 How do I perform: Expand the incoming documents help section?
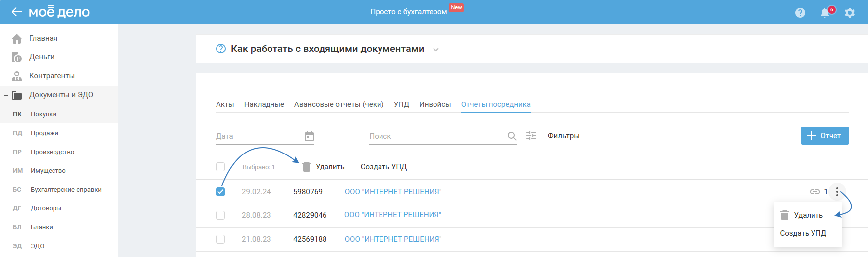click(x=436, y=50)
